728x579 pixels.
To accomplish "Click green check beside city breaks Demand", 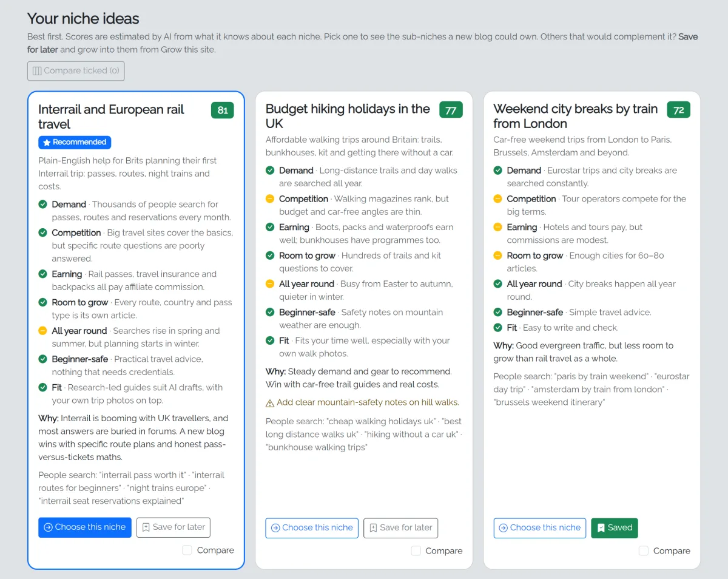I will click(x=498, y=170).
